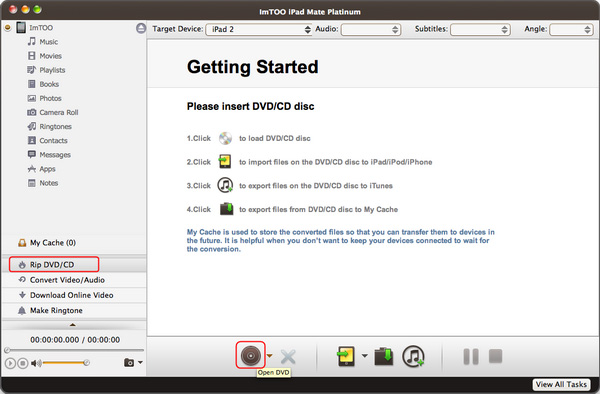The image size is (600, 394).
Task: Open Camera Roll in device tree
Action: (53, 112)
